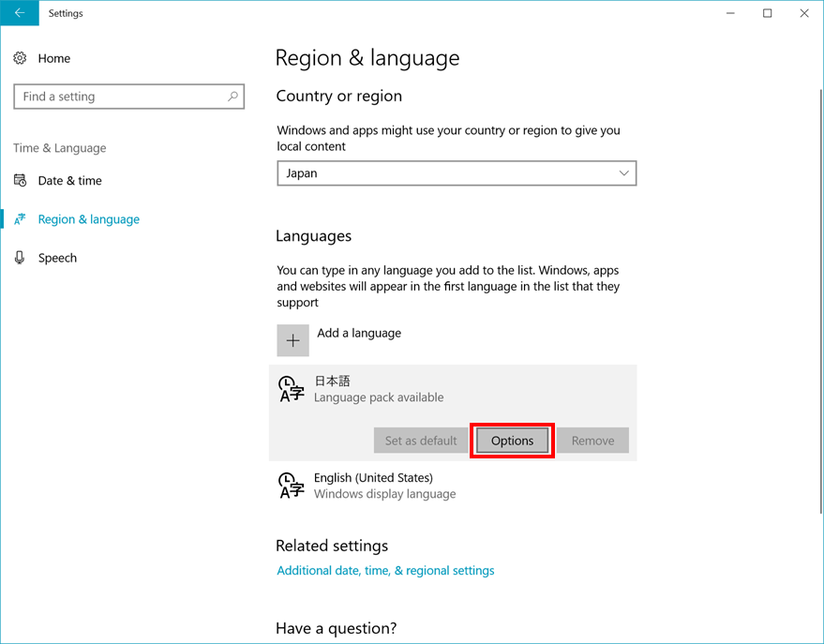Select Region & language in the sidebar
Image resolution: width=824 pixels, height=644 pixels.
(89, 219)
